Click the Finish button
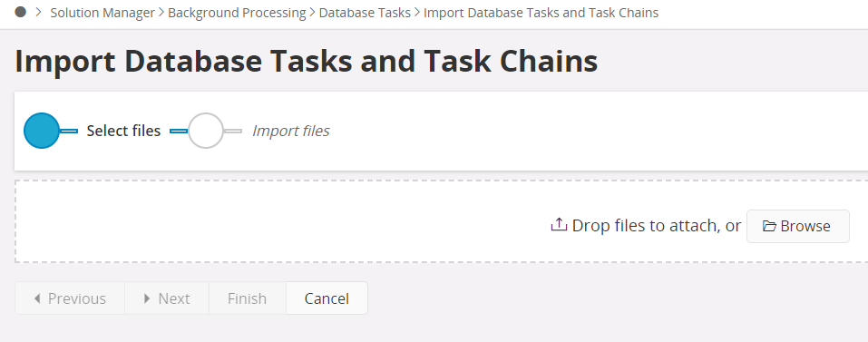868x342 pixels. pyautogui.click(x=247, y=298)
